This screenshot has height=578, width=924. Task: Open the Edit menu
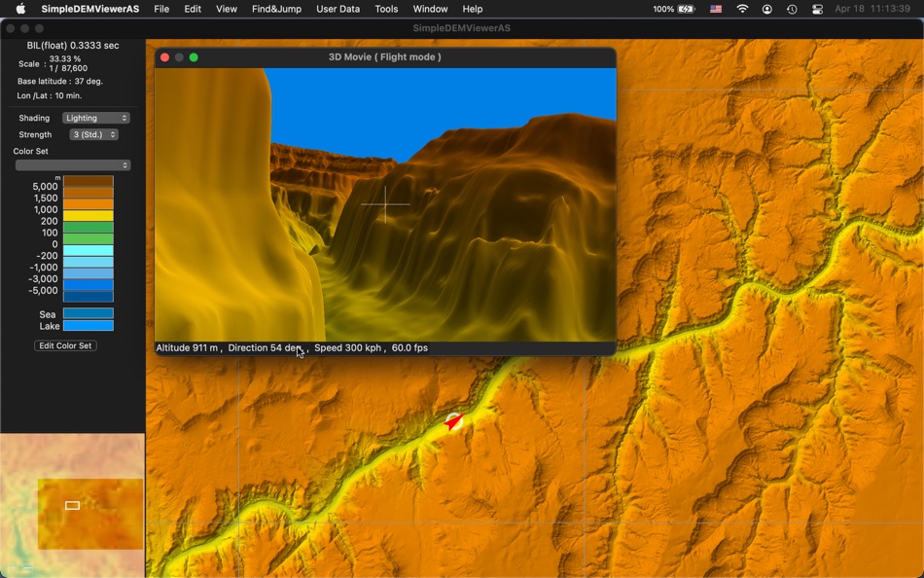pos(193,9)
